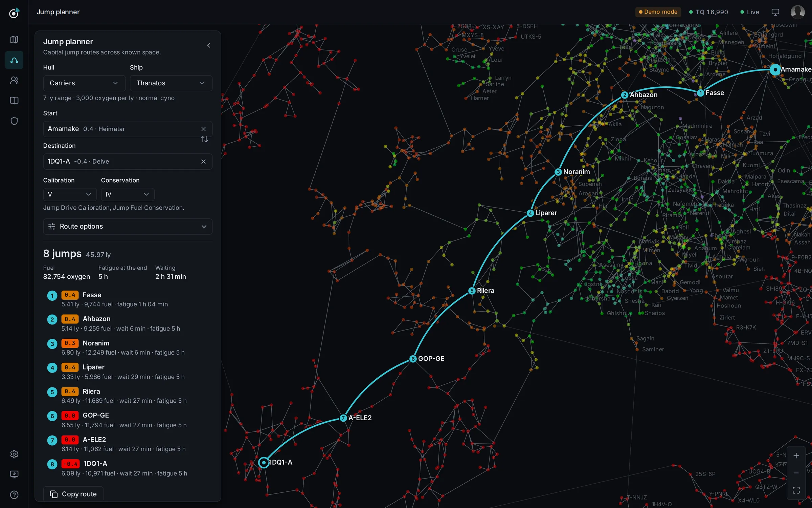Viewport: 812px width, 508px height.
Task: Select the GOP-GE jump in route list
Action: pyautogui.click(x=128, y=420)
